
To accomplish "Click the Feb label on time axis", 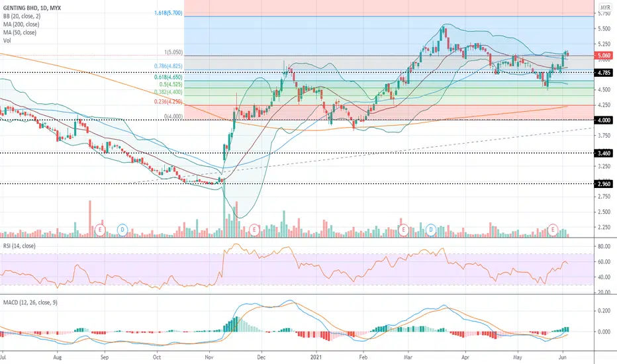I will click(x=363, y=357).
